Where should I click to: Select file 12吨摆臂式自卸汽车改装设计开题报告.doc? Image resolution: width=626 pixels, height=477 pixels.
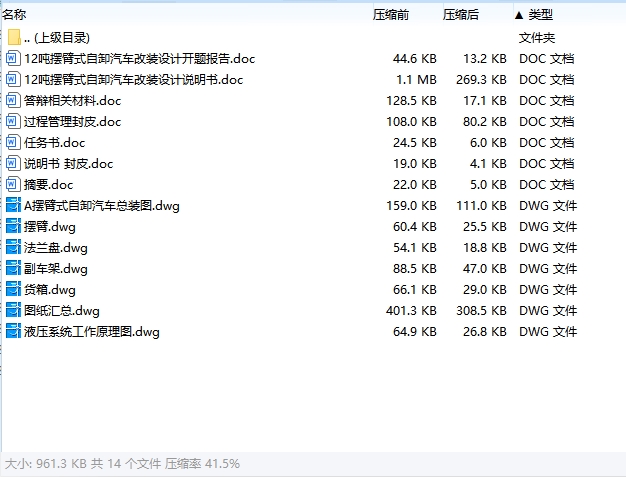(x=139, y=59)
